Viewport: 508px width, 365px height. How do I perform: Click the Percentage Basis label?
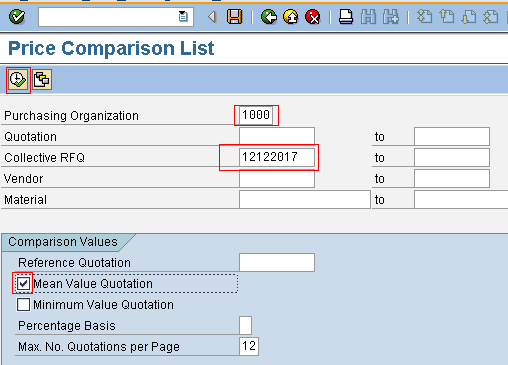click(x=67, y=326)
